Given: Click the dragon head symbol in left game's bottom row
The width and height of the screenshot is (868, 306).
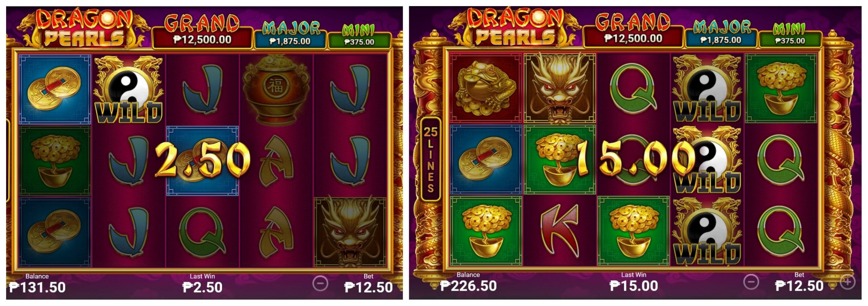Looking at the screenshot, I should [350, 232].
